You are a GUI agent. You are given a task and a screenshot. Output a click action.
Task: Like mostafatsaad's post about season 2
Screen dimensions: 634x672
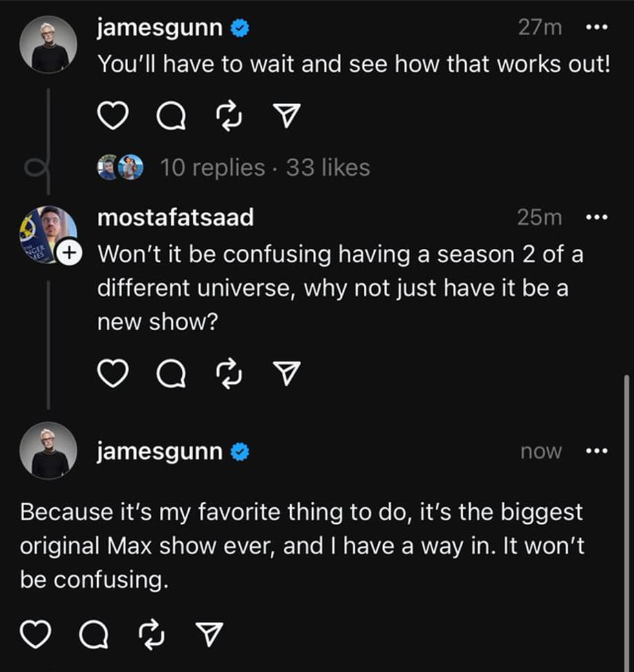tap(112, 373)
